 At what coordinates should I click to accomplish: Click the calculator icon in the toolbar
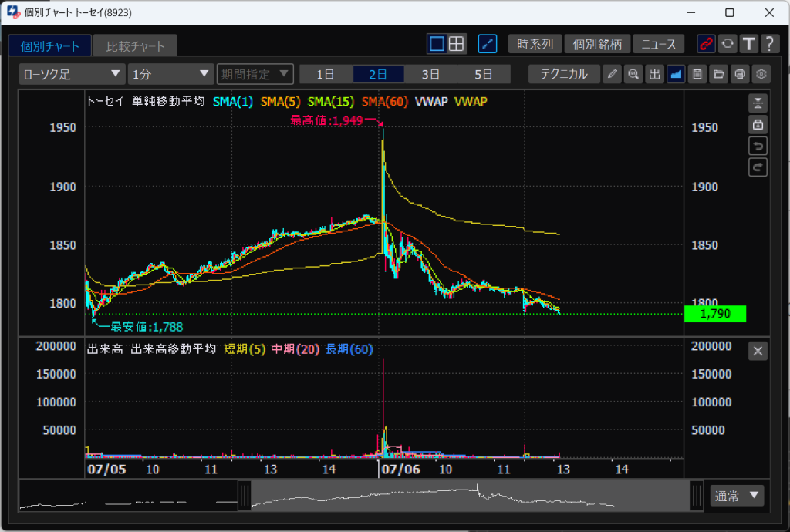[x=697, y=74]
